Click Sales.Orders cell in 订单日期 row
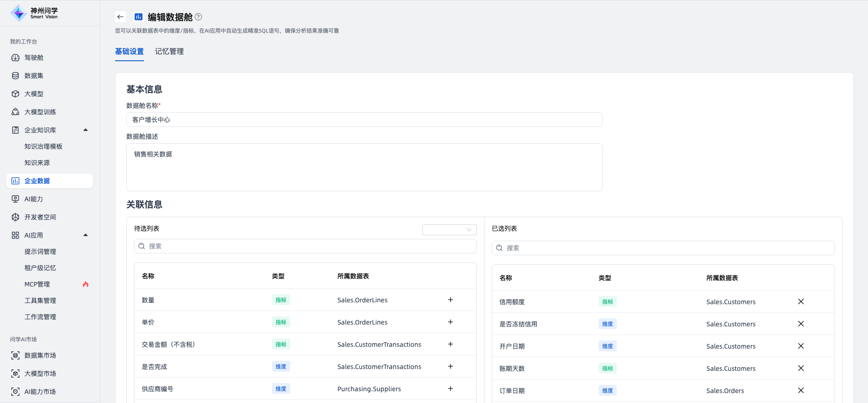This screenshot has width=868, height=403. (725, 391)
